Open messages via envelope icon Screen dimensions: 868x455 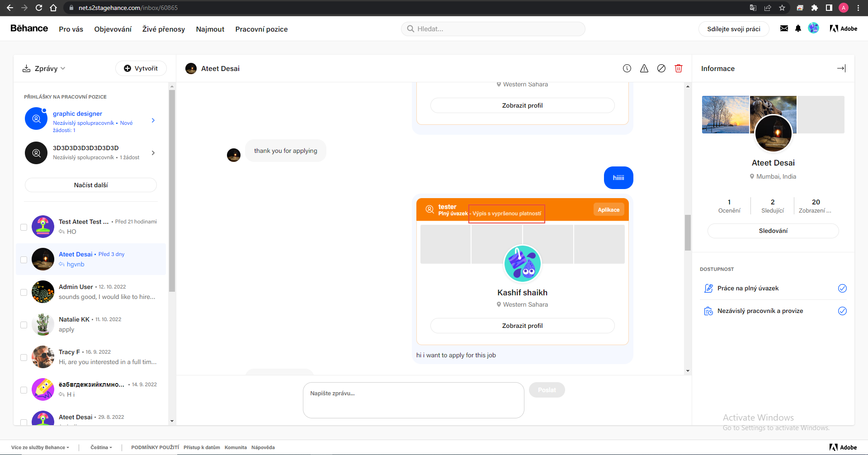784,28
